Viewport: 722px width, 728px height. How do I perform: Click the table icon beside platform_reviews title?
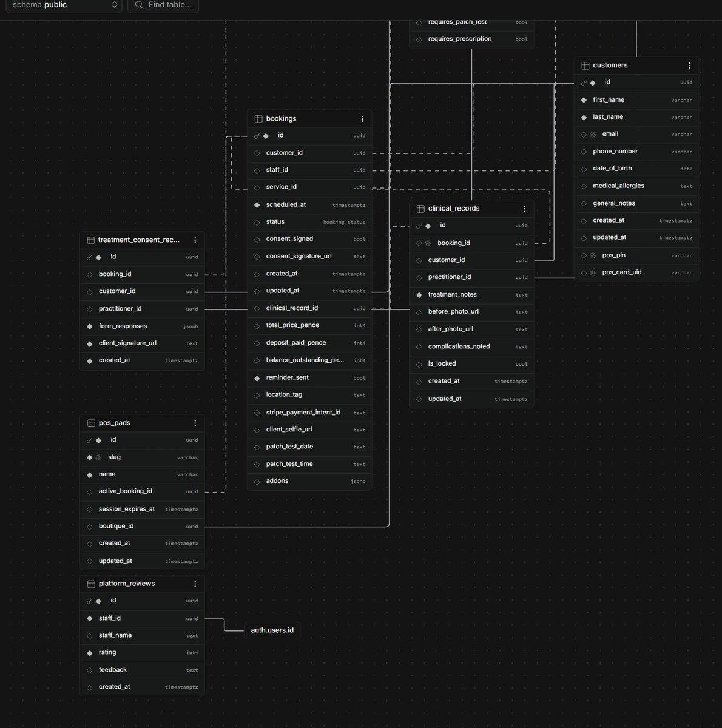91,584
